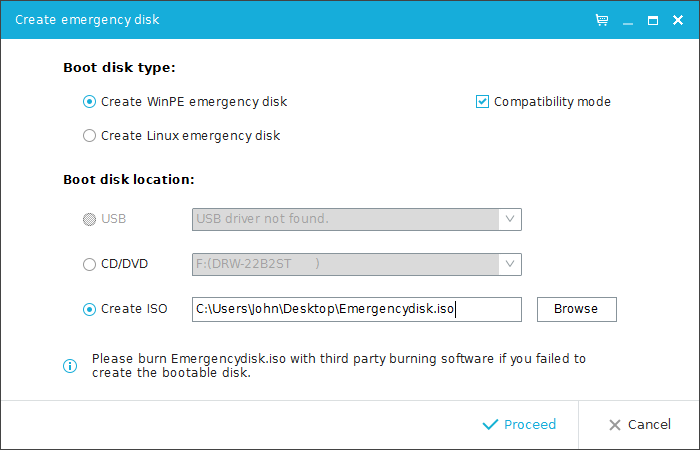The height and width of the screenshot is (450, 700).
Task: Click the blue info icon beside burn notice
Action: click(70, 366)
